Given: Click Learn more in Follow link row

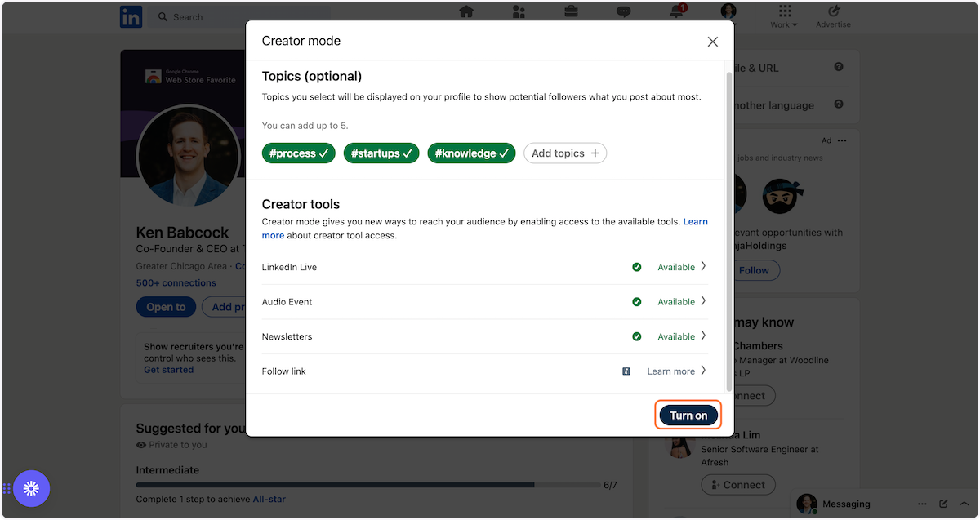Looking at the screenshot, I should coord(671,371).
